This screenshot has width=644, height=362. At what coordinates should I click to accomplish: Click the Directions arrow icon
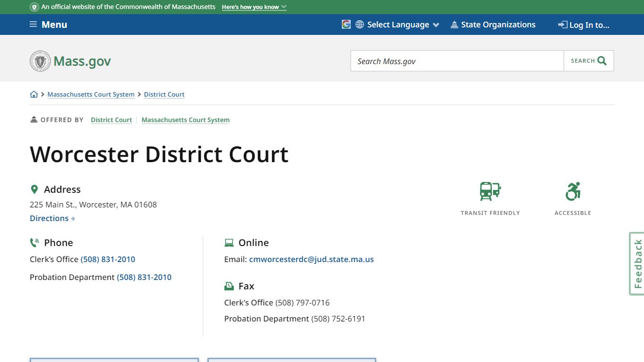click(73, 219)
